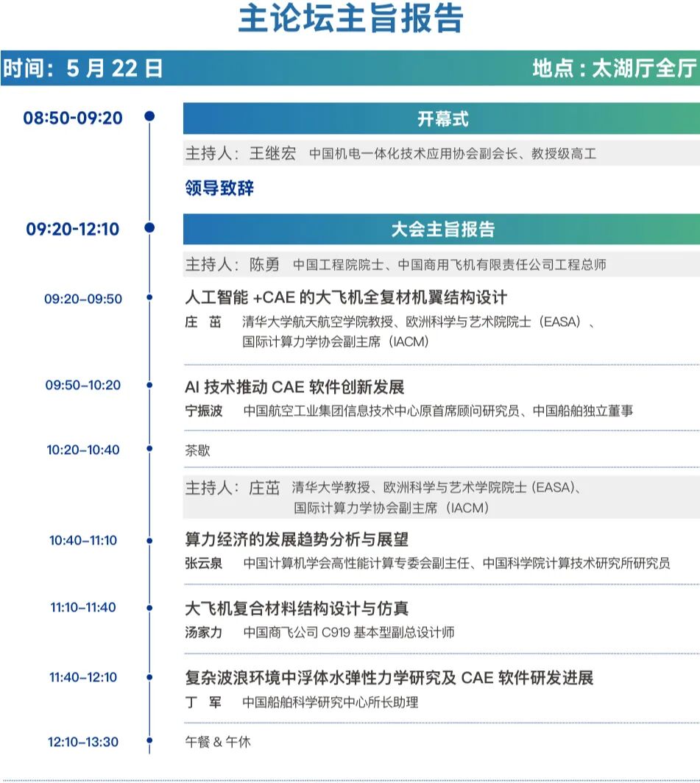This screenshot has width=700, height=783.
Task: Select speaker name 丁军
Action: [203, 702]
